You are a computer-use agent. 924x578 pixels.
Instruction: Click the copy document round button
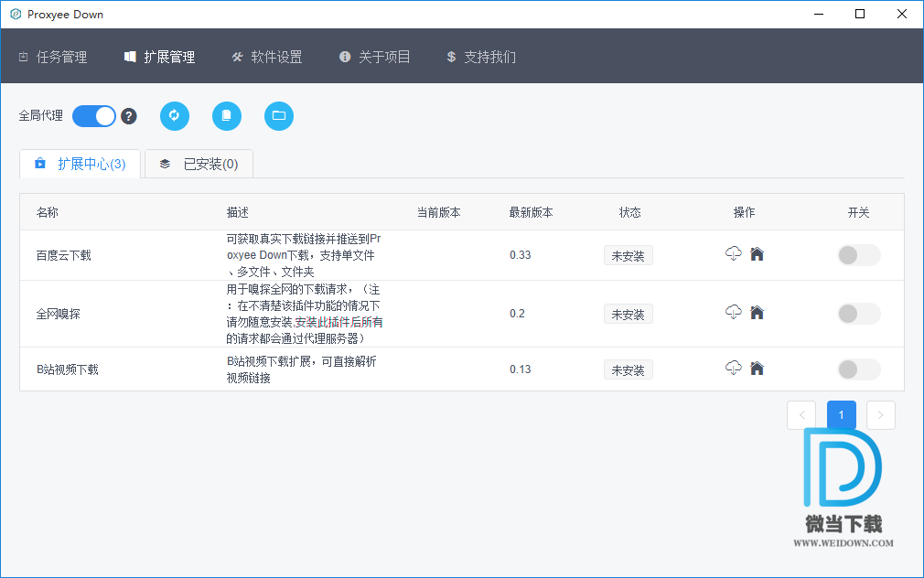coord(227,115)
